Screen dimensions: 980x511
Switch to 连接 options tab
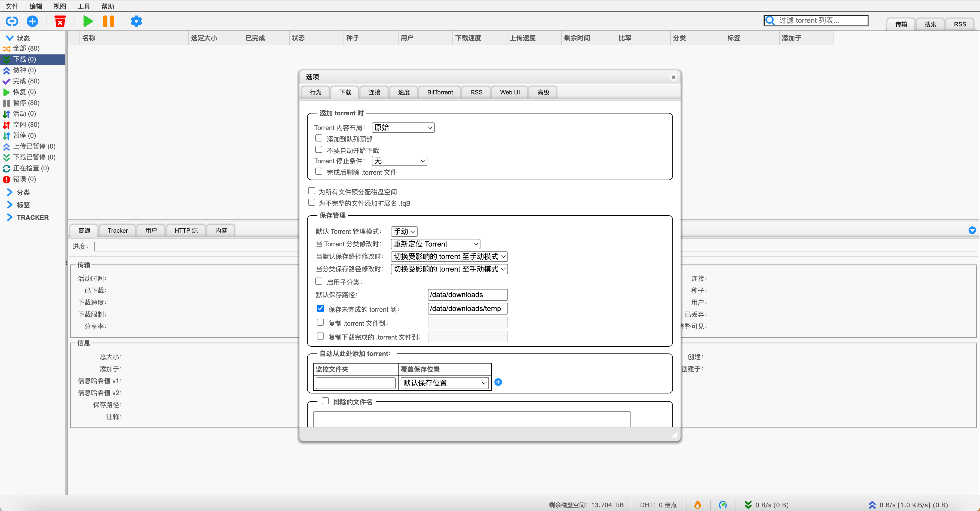pyautogui.click(x=374, y=93)
